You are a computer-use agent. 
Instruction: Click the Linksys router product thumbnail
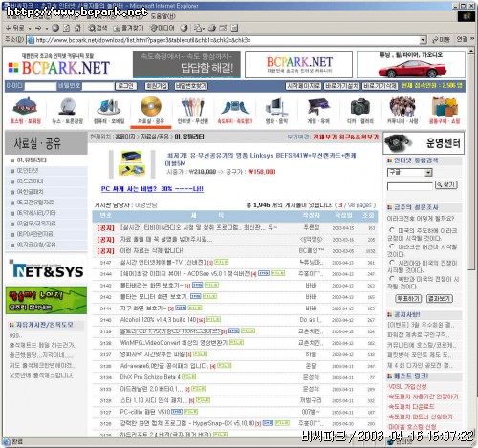[132, 164]
